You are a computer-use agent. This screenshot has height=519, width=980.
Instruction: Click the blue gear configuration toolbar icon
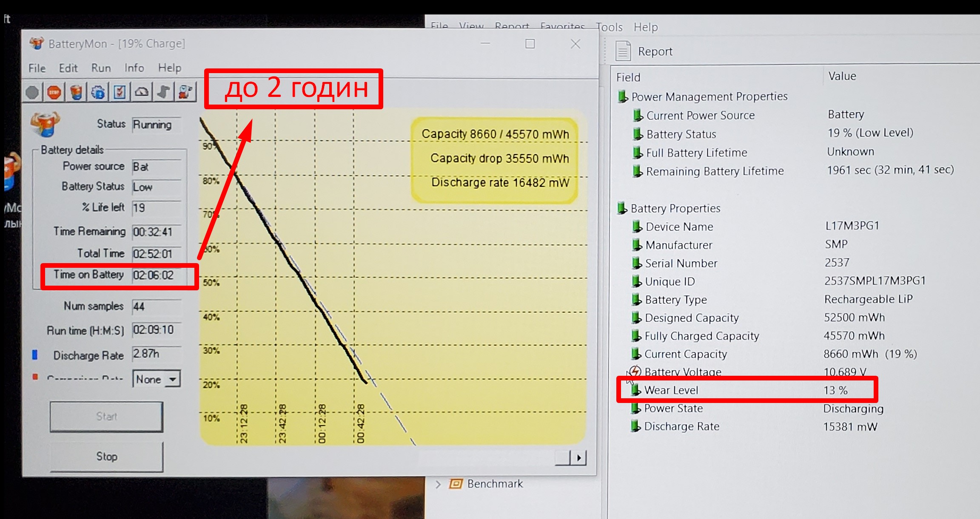coord(98,92)
